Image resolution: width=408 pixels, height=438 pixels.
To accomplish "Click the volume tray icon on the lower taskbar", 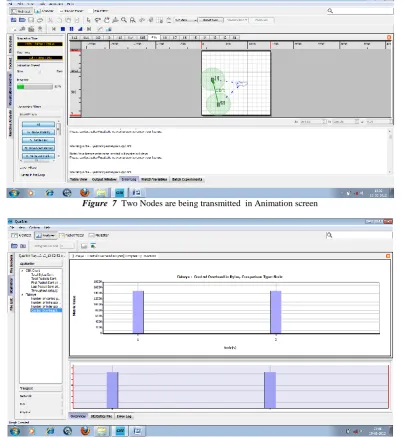I will coord(355,431).
